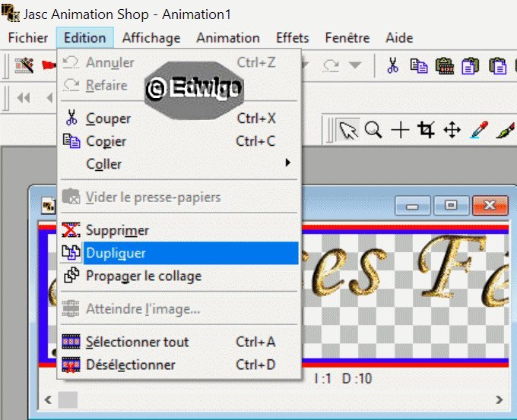The width and height of the screenshot is (517, 420).
Task: Choose Sélectionner tout
Action: [179, 342]
